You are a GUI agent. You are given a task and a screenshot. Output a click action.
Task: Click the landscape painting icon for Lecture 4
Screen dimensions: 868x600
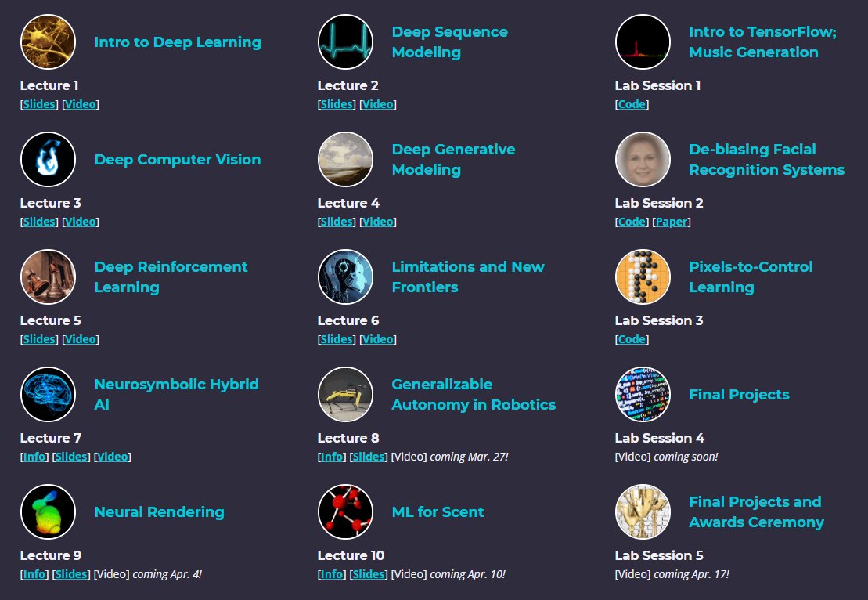tap(345, 160)
